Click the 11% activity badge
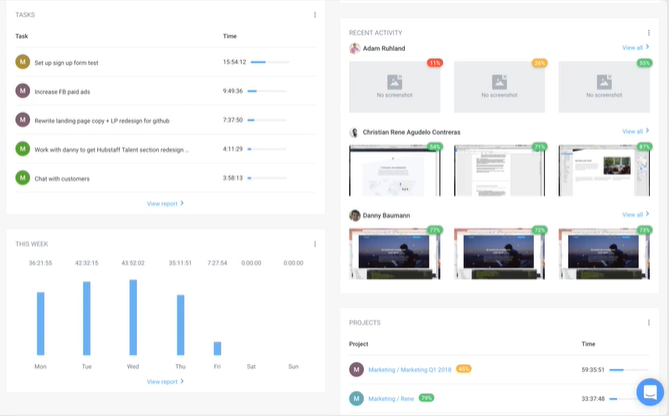Image resolution: width=669 pixels, height=416 pixels. pyautogui.click(x=435, y=63)
